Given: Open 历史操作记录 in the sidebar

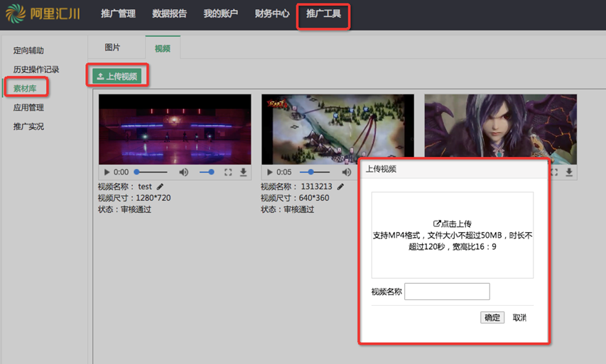Looking at the screenshot, I should [x=36, y=70].
